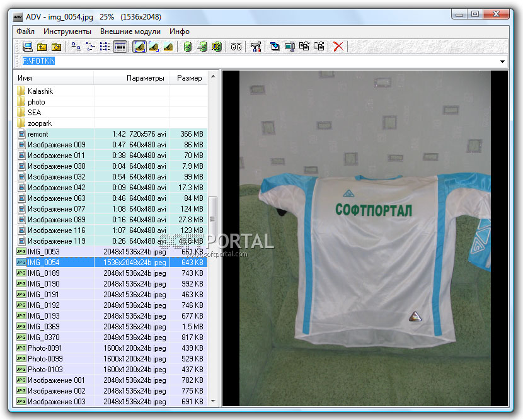
Task: Select the zoopark folder
Action: (x=111, y=123)
